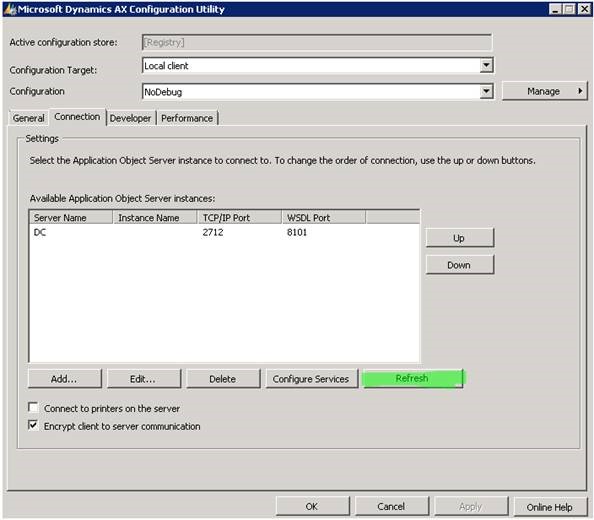Image resolution: width=594 pixels, height=520 pixels.
Task: Switch to the General tab
Action: tap(28, 118)
